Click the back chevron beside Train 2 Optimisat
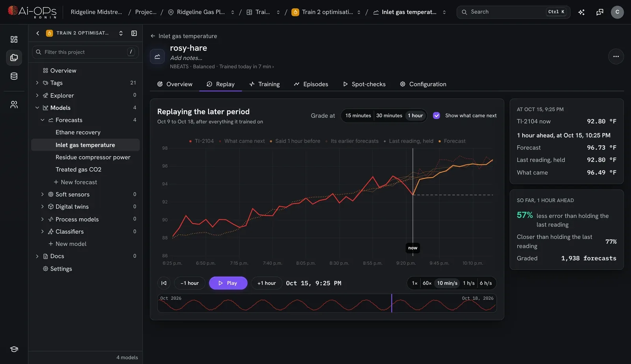Image resolution: width=631 pixels, height=364 pixels. (38, 33)
